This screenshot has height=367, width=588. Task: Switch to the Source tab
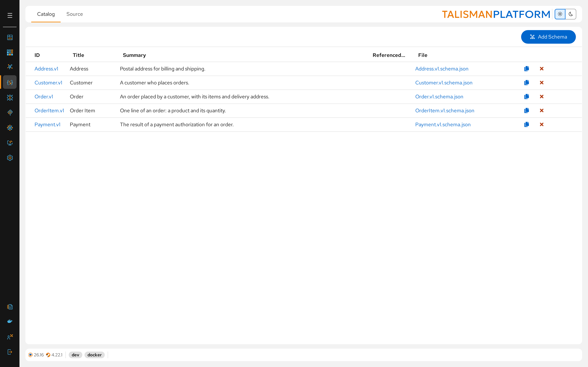pyautogui.click(x=75, y=14)
